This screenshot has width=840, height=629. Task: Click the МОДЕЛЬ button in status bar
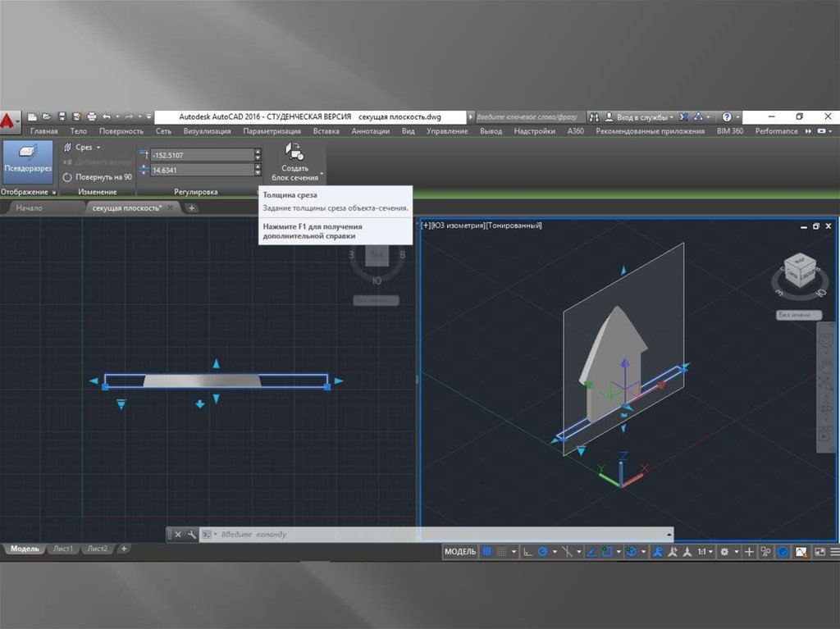click(459, 552)
